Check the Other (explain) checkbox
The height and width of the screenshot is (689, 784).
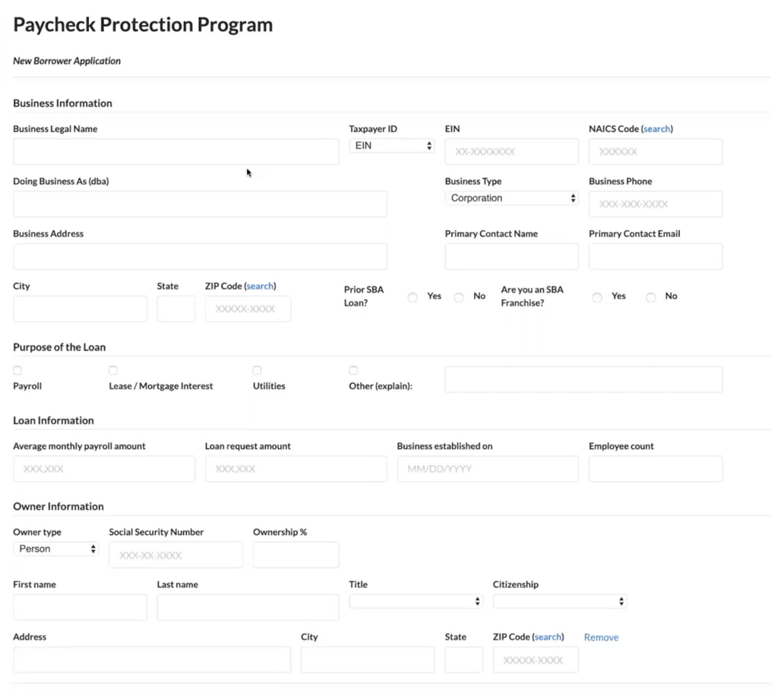[353, 370]
